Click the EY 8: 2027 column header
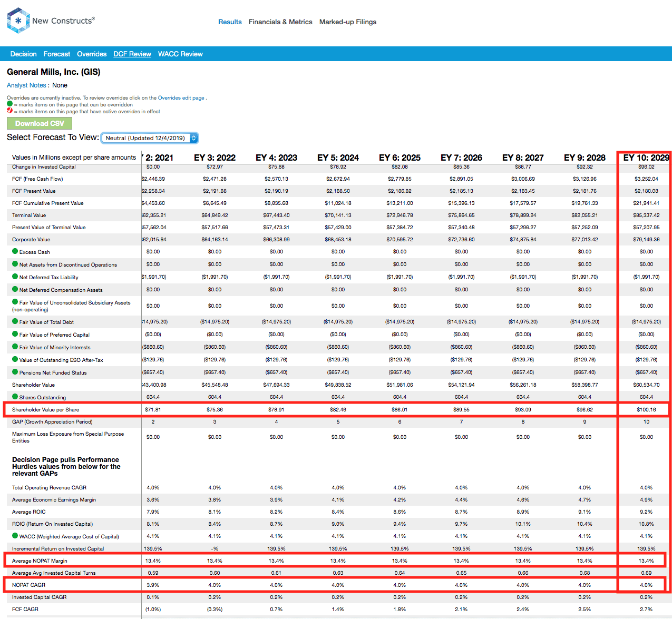Image resolution: width=672 pixels, height=619 pixels. coord(523,158)
